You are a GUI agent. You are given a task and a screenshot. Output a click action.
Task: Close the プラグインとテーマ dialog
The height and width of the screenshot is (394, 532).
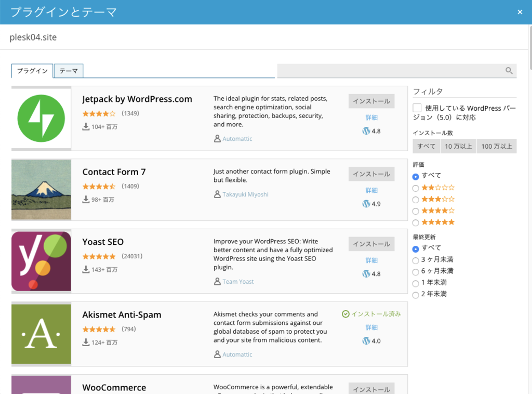520,12
